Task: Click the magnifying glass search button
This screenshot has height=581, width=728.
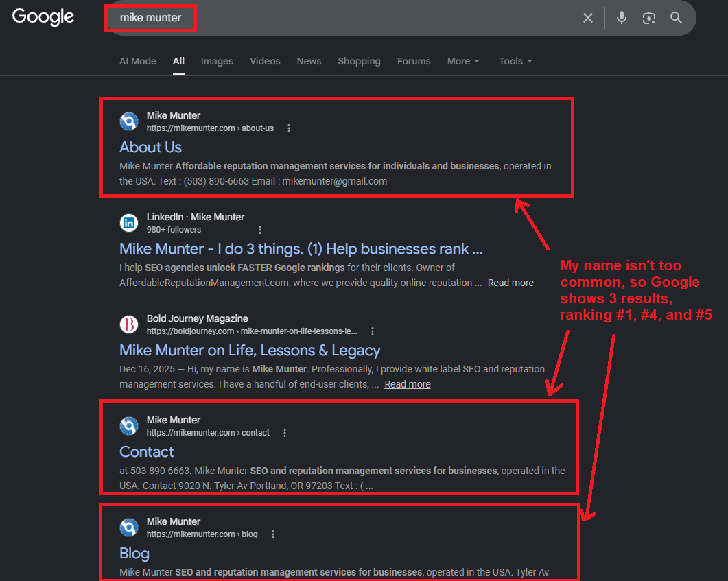Action: pyautogui.click(x=676, y=18)
